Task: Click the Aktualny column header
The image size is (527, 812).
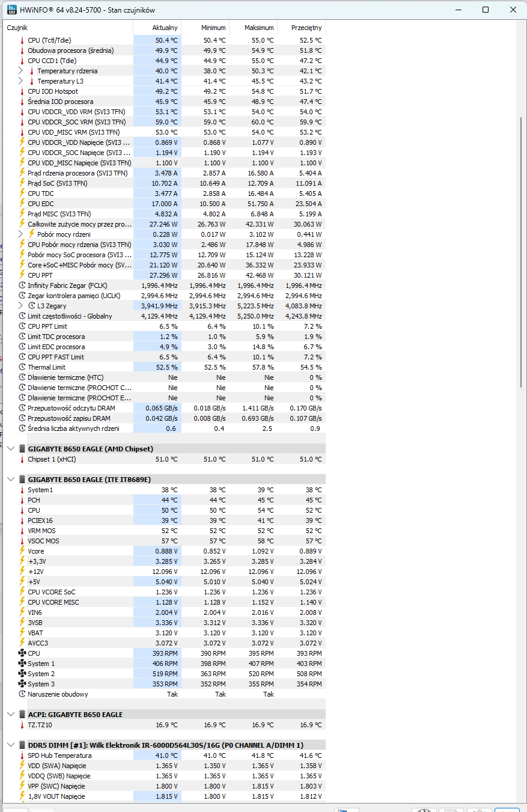Action: 165,28
